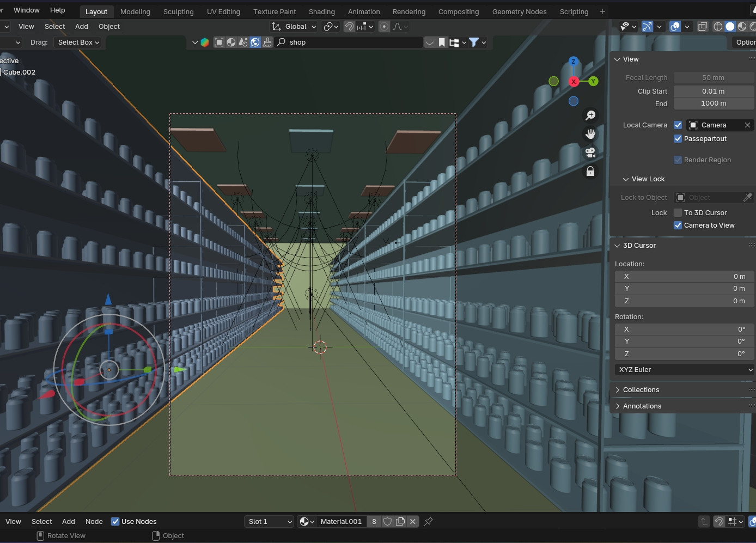Screen dimensions: 756x543
Task: Enable proportional editing in viewport header
Action: coord(384,26)
